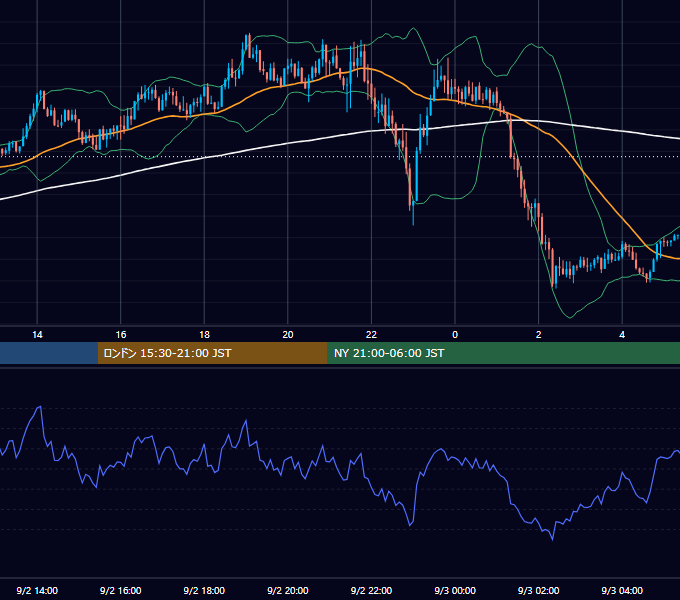The image size is (680, 600).
Task: Click the 9/2 18:00 oscillator axis label
Action: (x=204, y=590)
